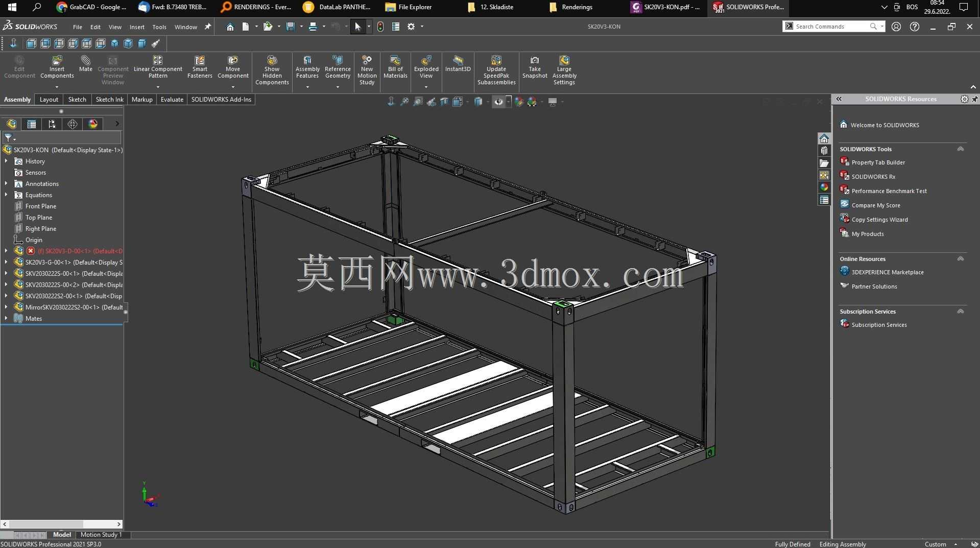Click the Search Commands field

832,27
